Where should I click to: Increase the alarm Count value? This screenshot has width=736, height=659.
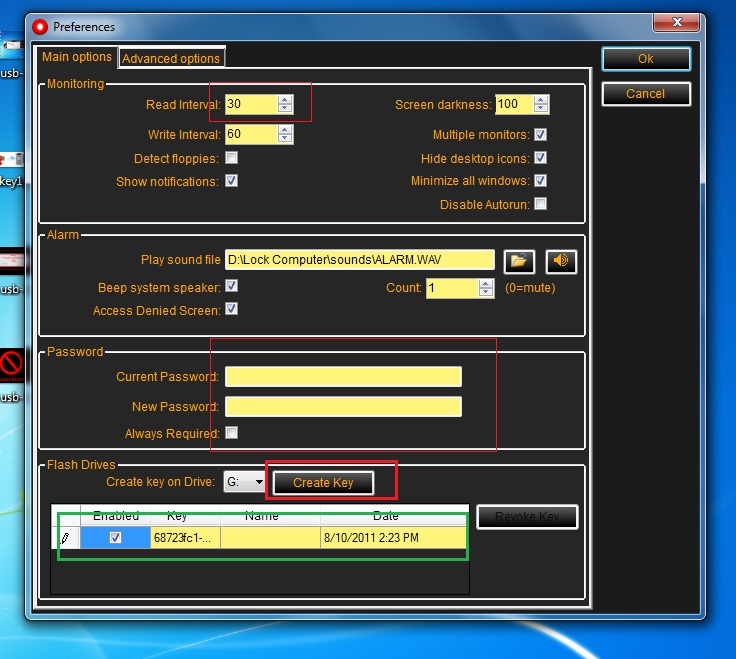[486, 284]
